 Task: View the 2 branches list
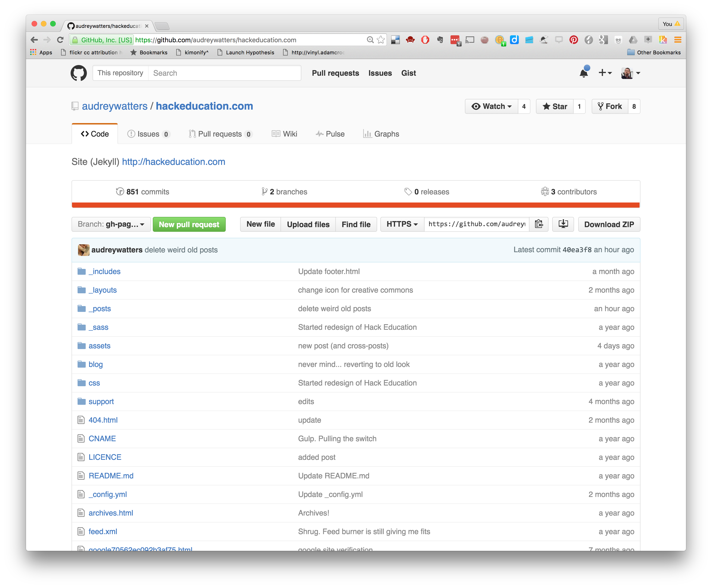(284, 192)
